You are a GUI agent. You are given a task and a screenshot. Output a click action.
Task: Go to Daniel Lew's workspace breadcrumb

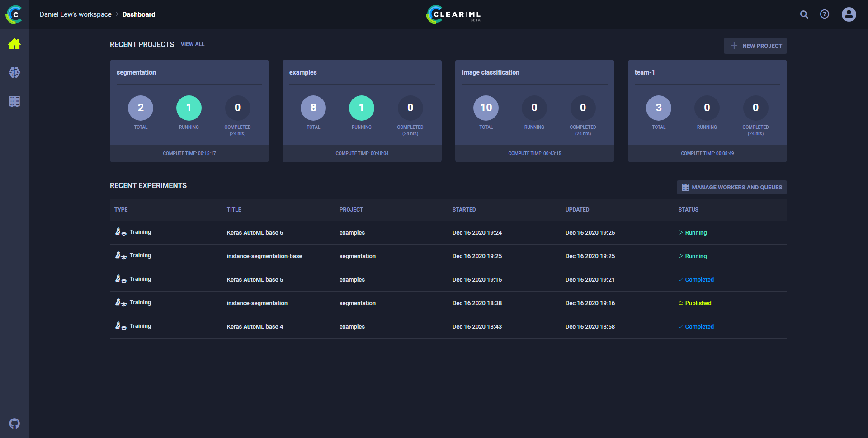(x=75, y=14)
